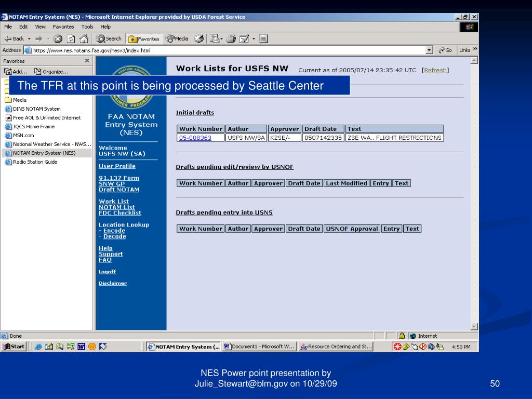532x399 pixels.
Task: Open the Address bar dropdown arrow
Action: coord(429,50)
